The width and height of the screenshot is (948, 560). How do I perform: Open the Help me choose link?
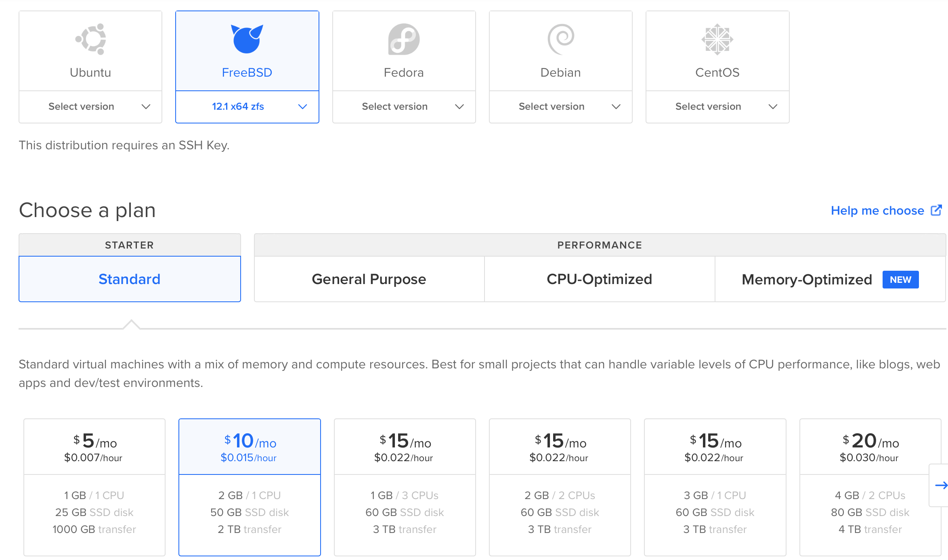(877, 211)
